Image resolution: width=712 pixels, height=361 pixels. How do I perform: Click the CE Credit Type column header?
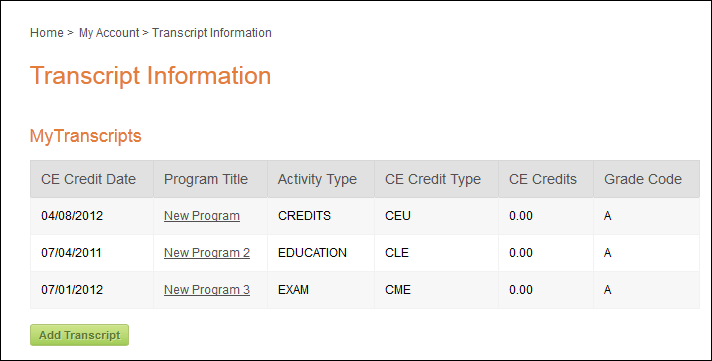pyautogui.click(x=436, y=179)
